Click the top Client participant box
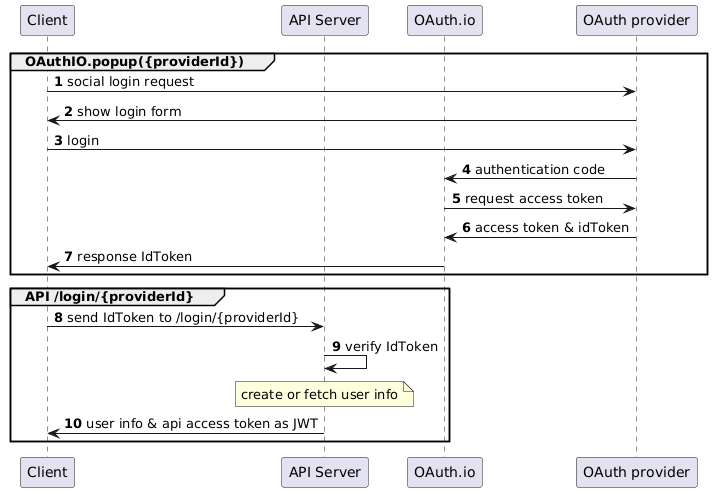This screenshot has width=722, height=494. pyautogui.click(x=47, y=20)
